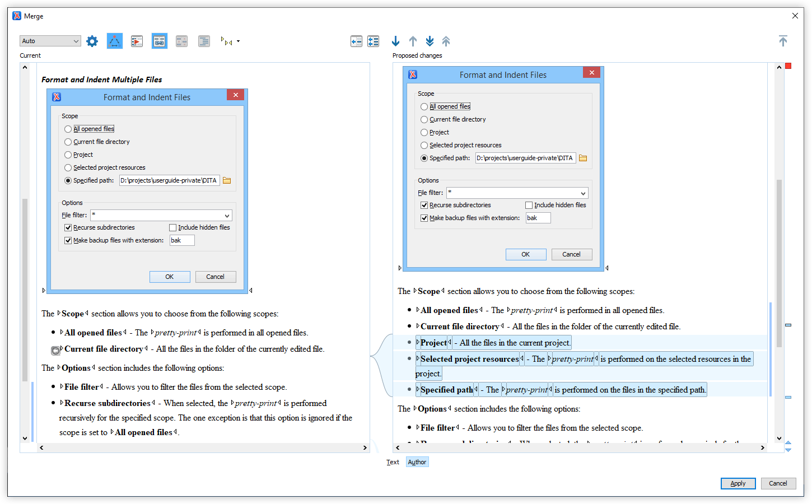Click heading 'Format and Indent Multiple Files'
The image size is (812, 504).
tap(102, 80)
